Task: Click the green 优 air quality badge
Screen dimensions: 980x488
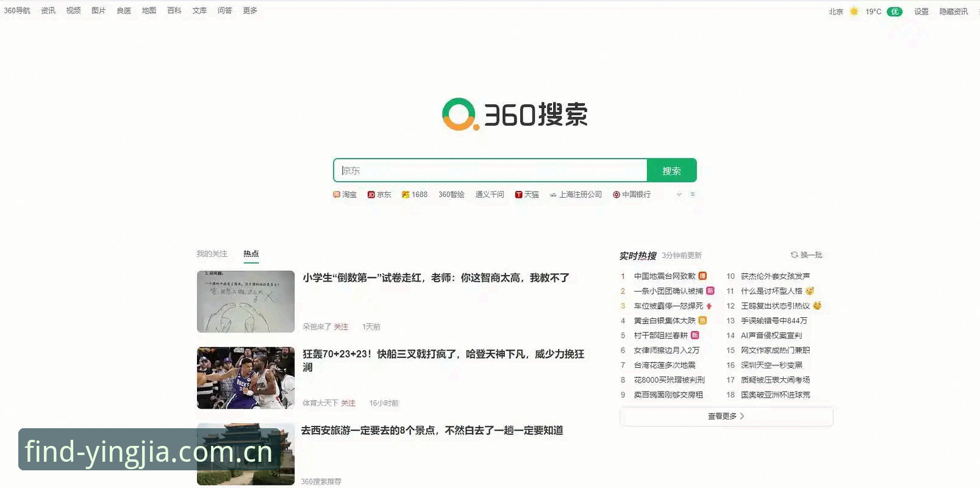Action: tap(895, 12)
